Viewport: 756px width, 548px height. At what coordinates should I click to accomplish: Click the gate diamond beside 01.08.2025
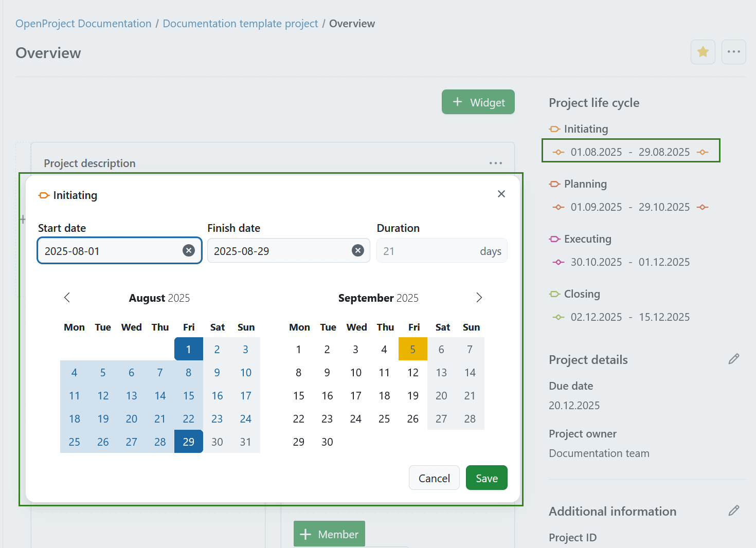point(558,152)
